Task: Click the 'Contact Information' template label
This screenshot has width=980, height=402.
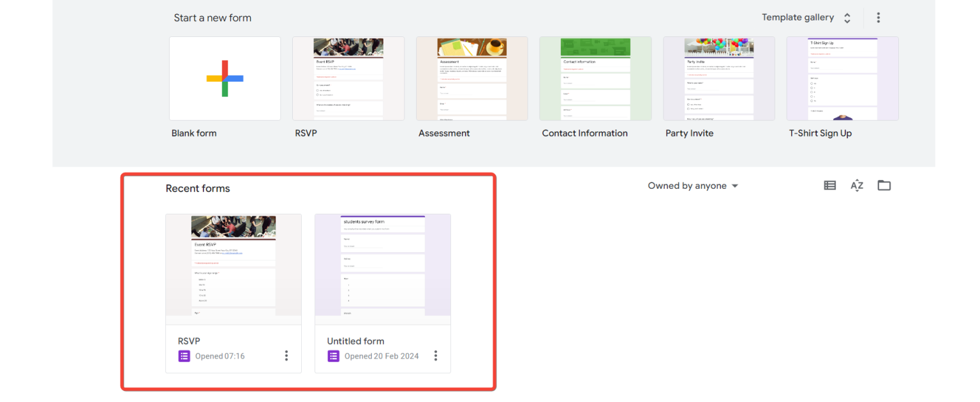Action: [x=585, y=133]
